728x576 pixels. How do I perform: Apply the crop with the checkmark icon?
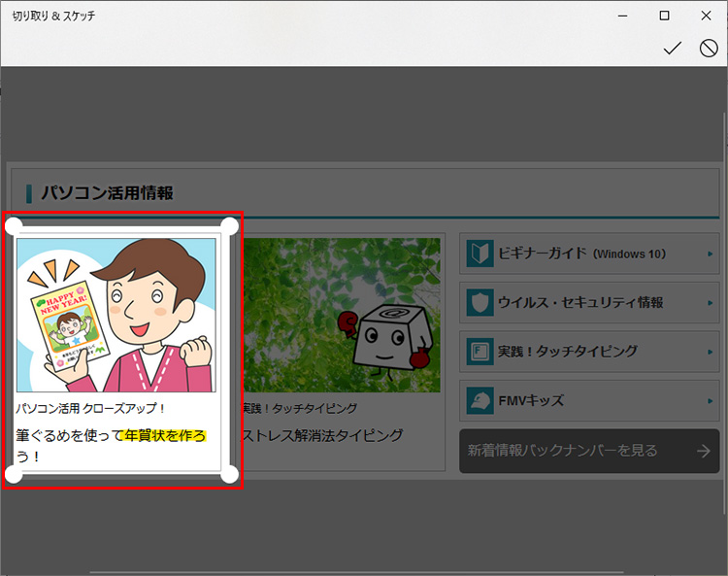672,49
